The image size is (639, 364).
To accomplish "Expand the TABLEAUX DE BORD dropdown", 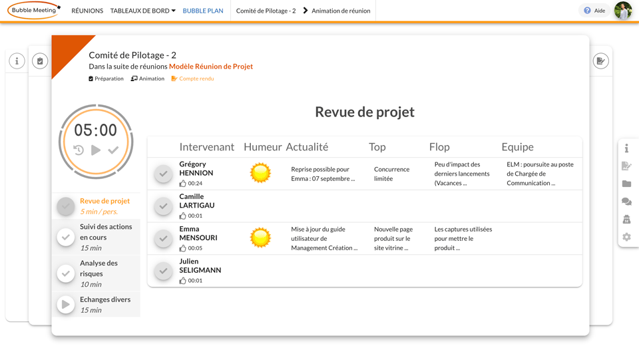I will [x=142, y=11].
